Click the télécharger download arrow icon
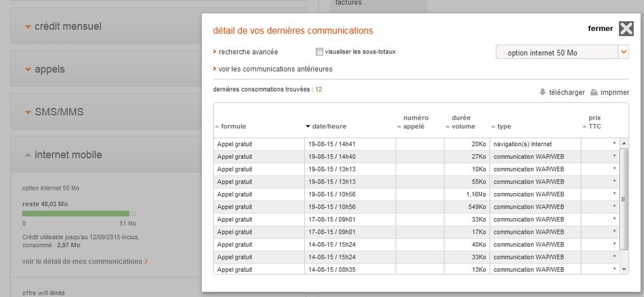Screen dimensions: 644x297 tap(543, 92)
